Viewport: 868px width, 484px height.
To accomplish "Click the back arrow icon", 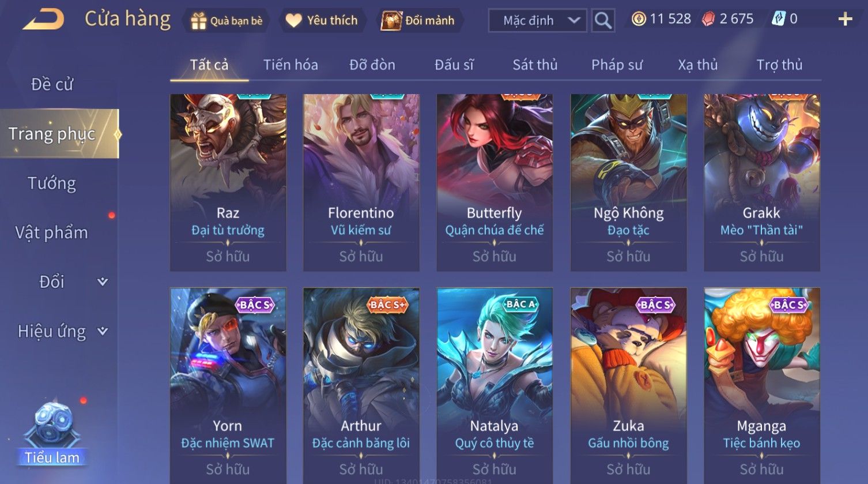I will coord(43,20).
